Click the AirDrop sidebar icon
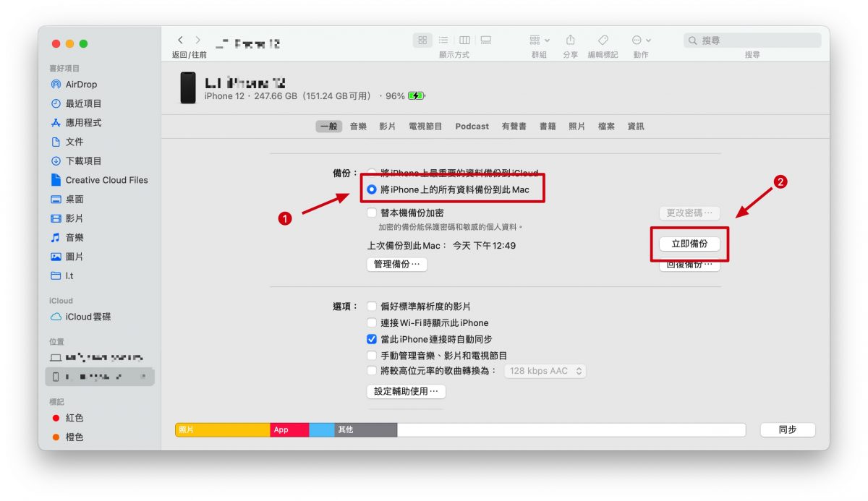The image size is (868, 501). tap(56, 85)
